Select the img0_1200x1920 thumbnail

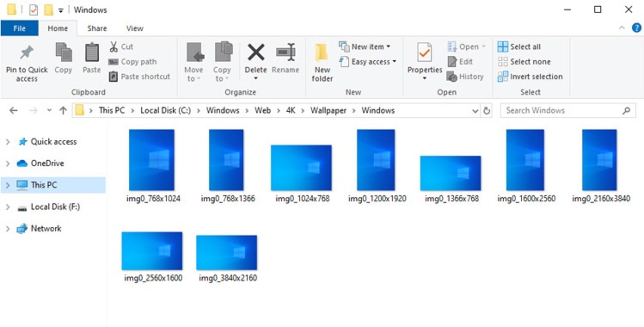[x=376, y=160]
